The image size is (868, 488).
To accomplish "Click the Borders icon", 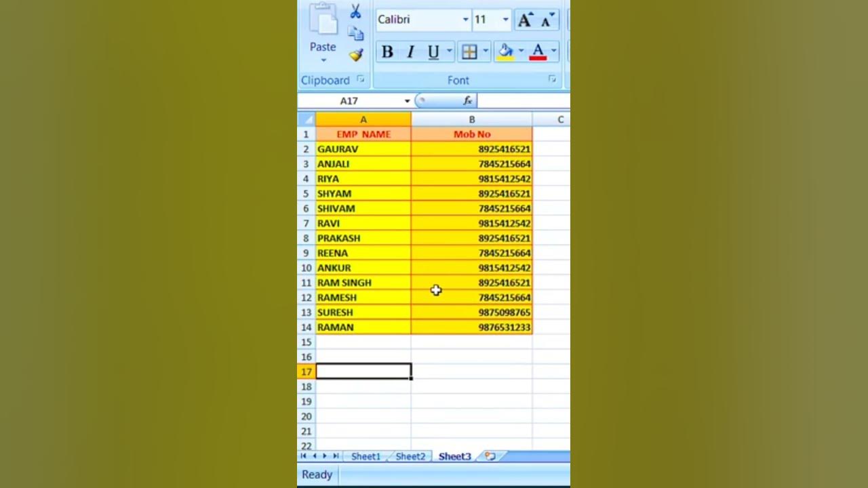I will point(469,52).
